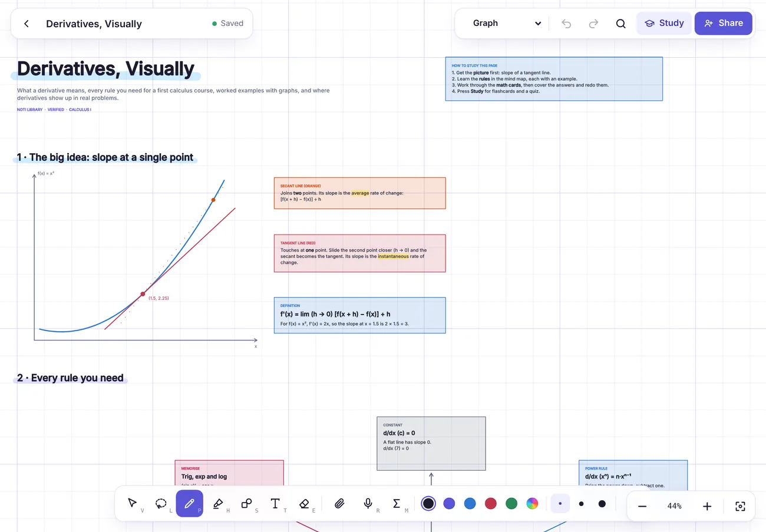Click the '2 · Every rule you need' heading

tap(71, 378)
